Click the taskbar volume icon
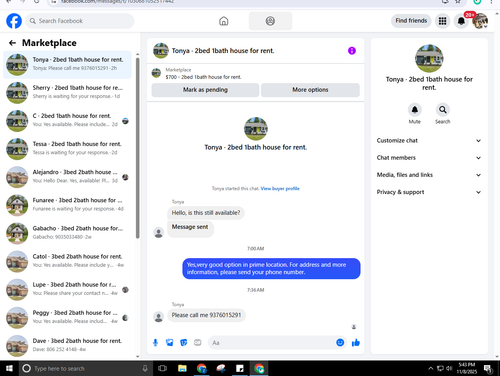 coord(449,368)
